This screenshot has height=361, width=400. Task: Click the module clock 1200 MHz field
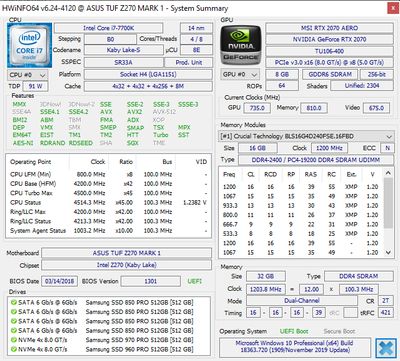point(329,148)
